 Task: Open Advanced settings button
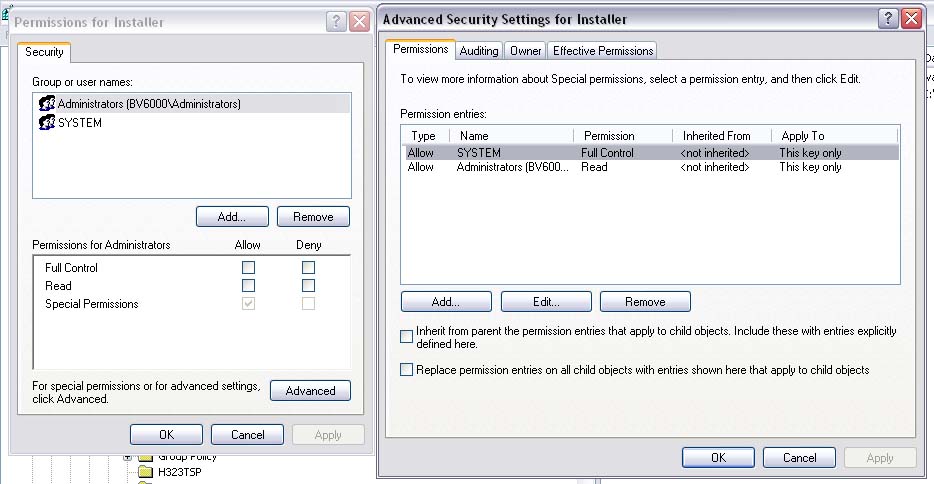310,391
